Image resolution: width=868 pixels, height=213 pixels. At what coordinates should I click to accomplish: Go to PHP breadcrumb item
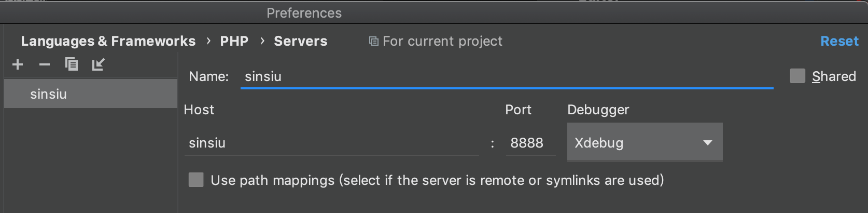[x=234, y=41]
